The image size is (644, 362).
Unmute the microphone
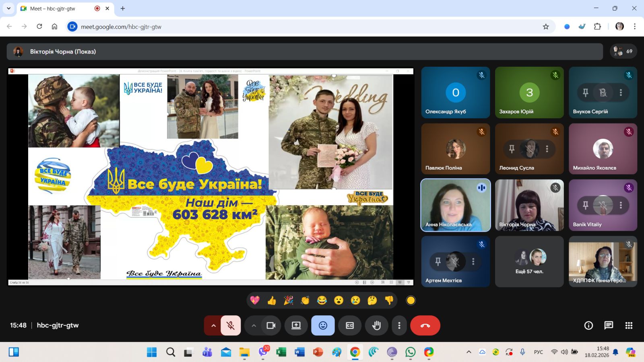tap(231, 325)
